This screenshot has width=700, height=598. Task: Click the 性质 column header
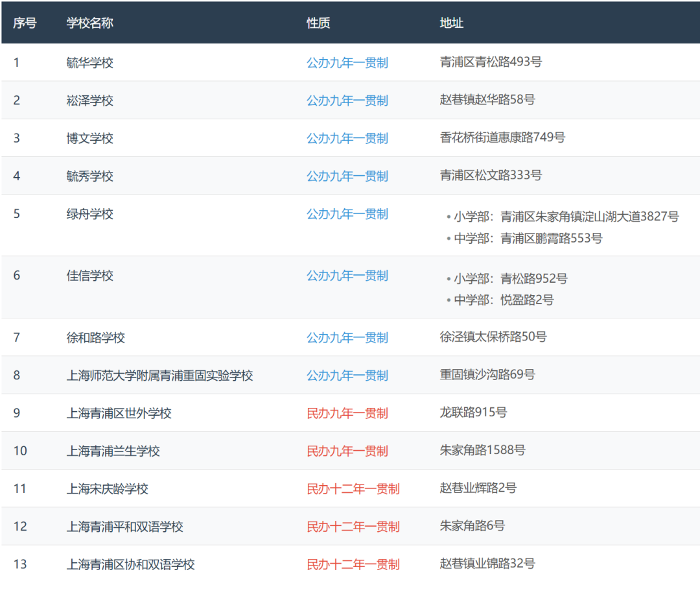(x=318, y=23)
